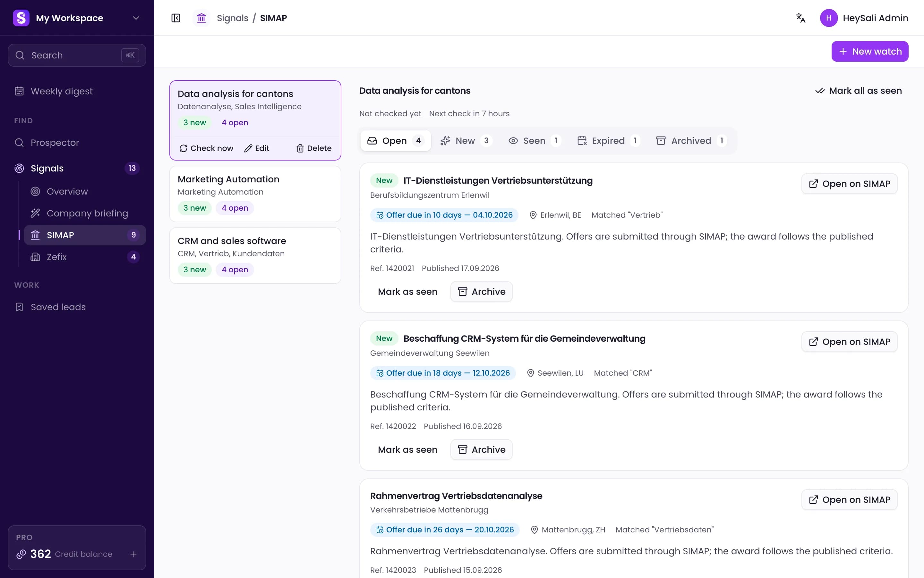
Task: Archive the Beschaffung CRM-System tender
Action: pos(482,450)
